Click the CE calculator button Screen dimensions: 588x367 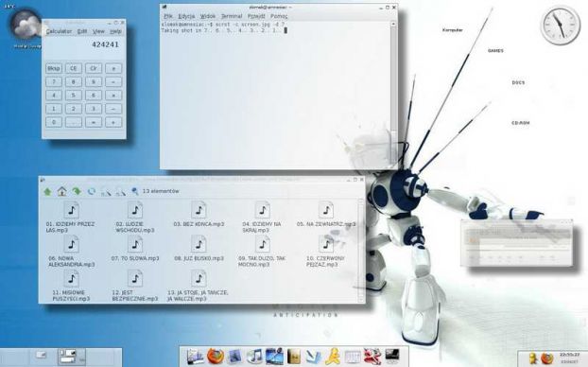[x=74, y=68]
